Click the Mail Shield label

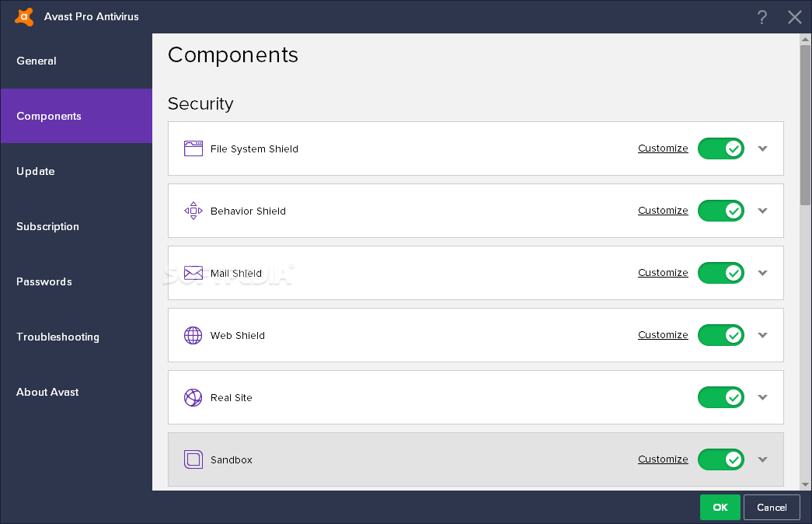(236, 273)
